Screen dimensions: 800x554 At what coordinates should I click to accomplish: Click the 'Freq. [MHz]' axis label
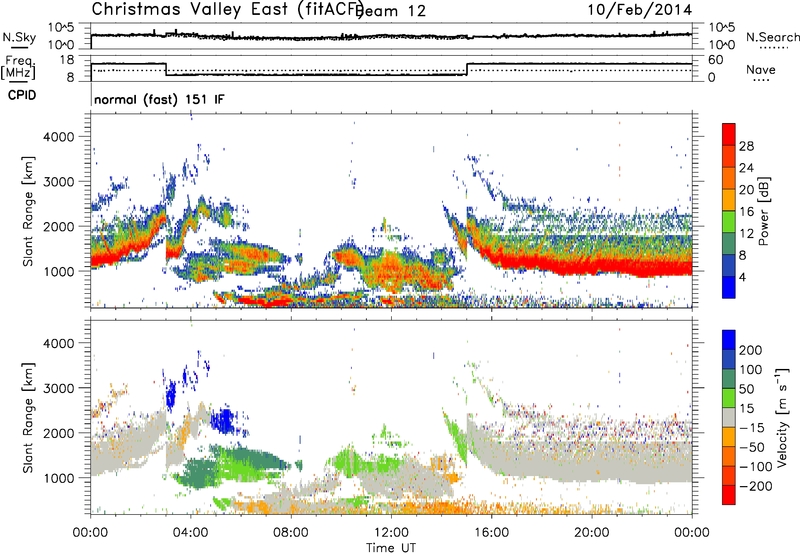(18, 67)
